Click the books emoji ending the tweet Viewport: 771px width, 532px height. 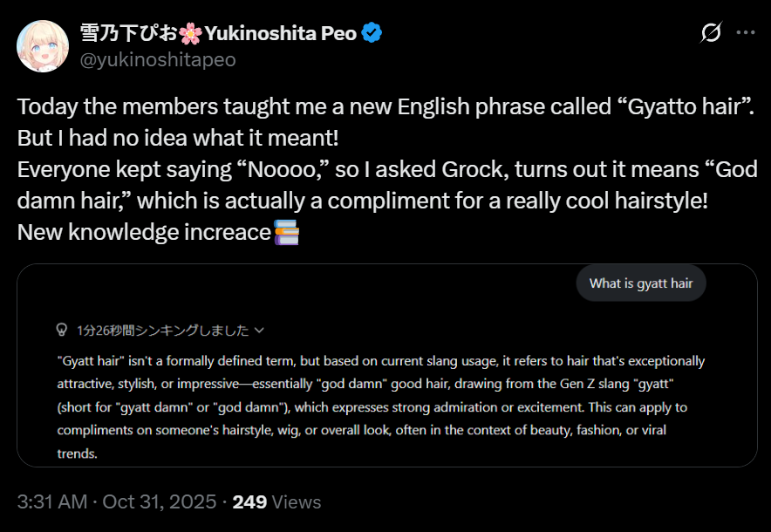point(287,233)
